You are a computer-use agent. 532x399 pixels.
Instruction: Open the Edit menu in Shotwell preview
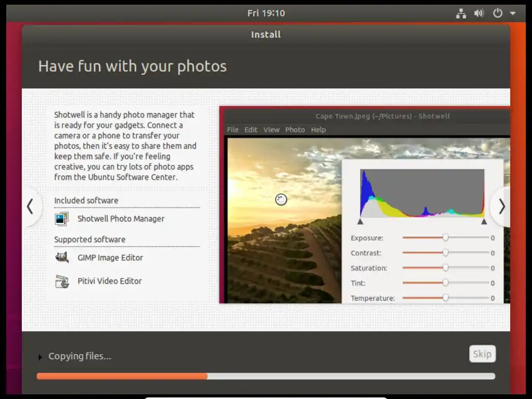click(x=251, y=129)
